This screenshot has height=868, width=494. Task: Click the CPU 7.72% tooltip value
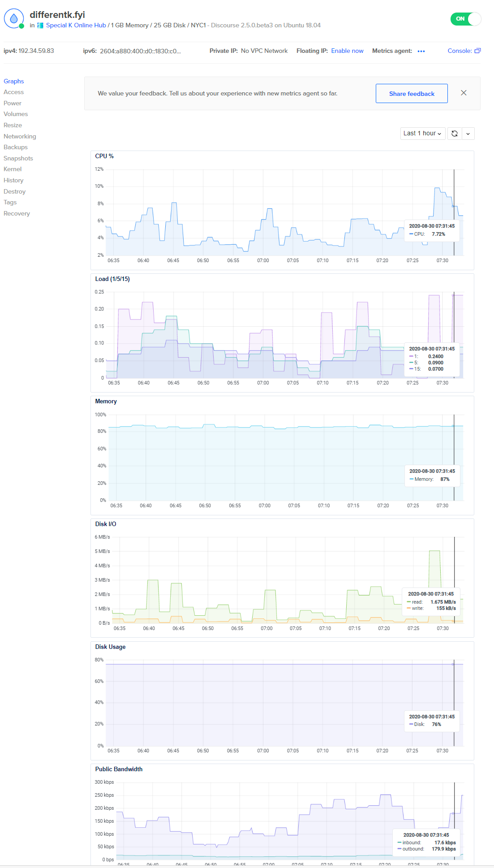(x=438, y=234)
